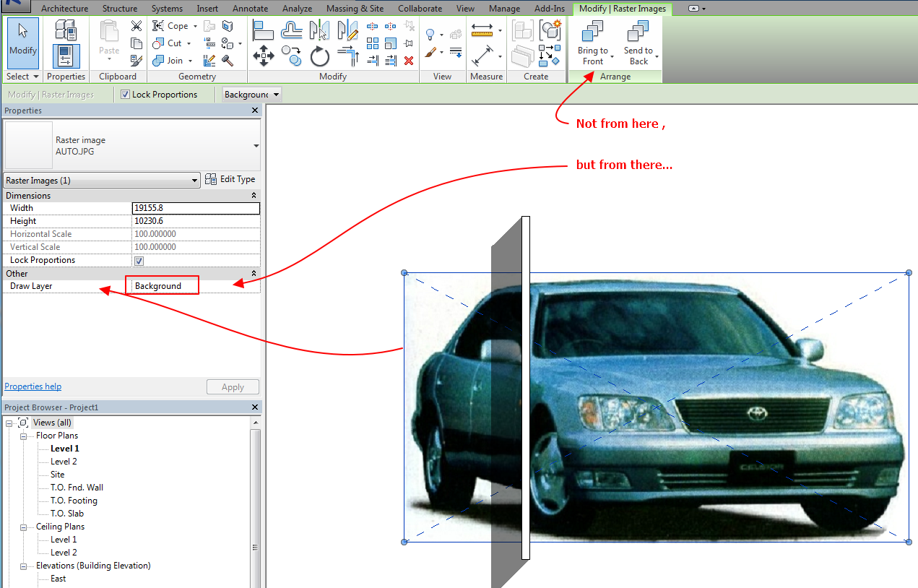Click the Width value field showing 19155.8

click(x=195, y=208)
